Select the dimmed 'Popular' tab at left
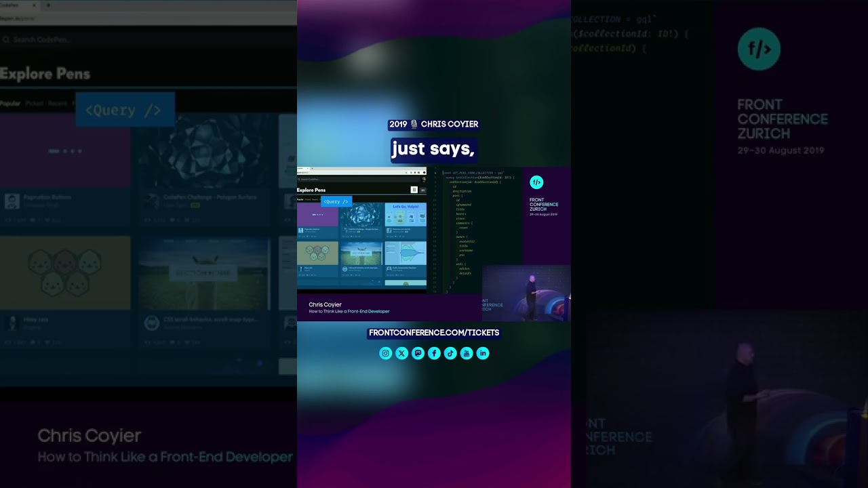The image size is (868, 488). (x=10, y=104)
